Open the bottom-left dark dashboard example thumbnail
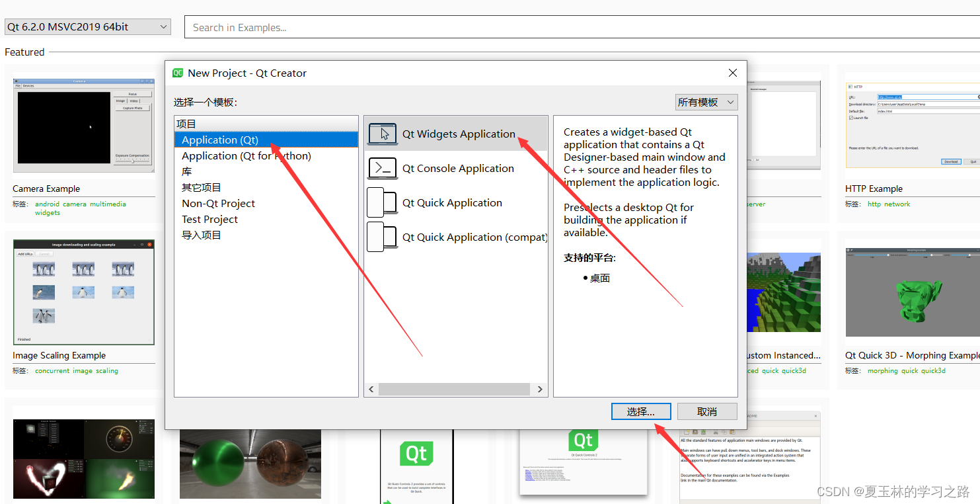Screen dimensions: 980x504 84,458
